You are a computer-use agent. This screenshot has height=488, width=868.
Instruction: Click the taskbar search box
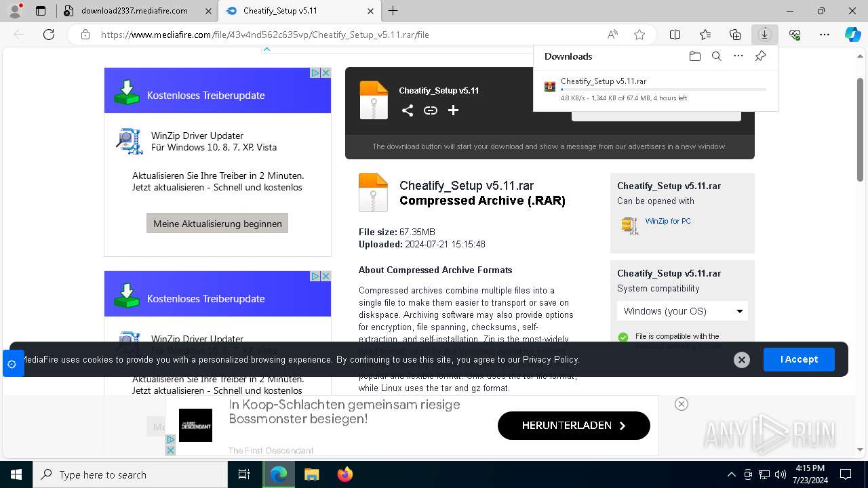click(x=130, y=474)
